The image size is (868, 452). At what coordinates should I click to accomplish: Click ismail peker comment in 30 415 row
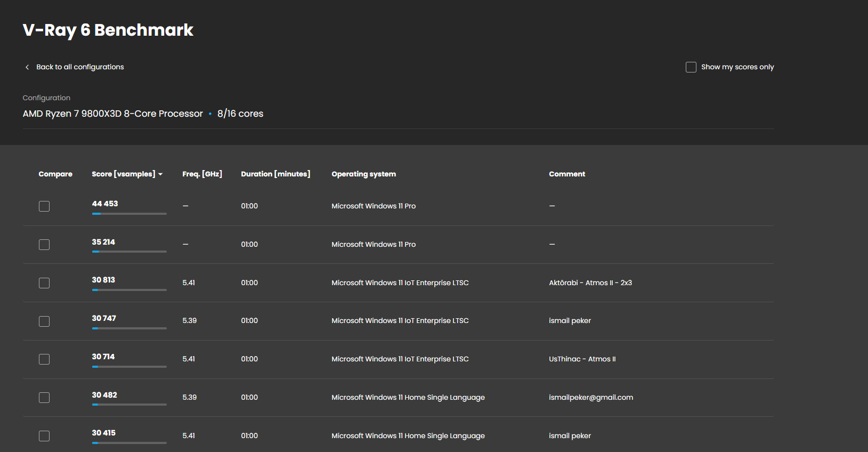570,436
